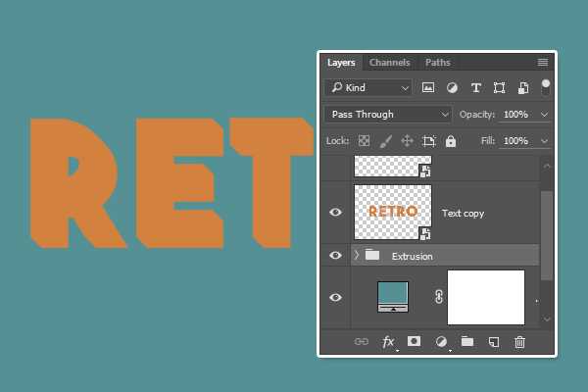The width and height of the screenshot is (588, 392).
Task: Filter layers by shape layers
Action: [x=500, y=87]
